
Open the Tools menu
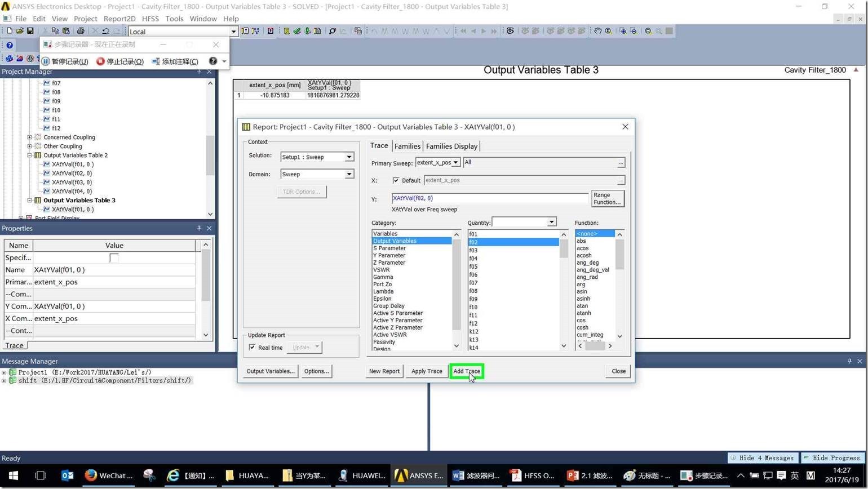pos(174,19)
